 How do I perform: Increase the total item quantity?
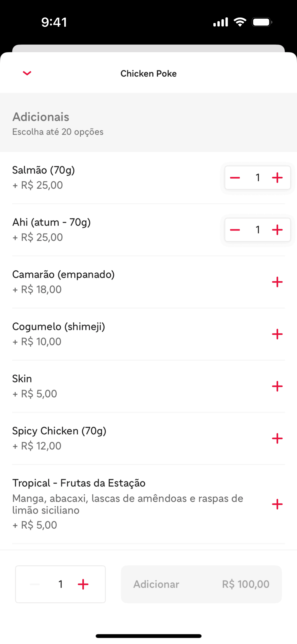click(83, 584)
